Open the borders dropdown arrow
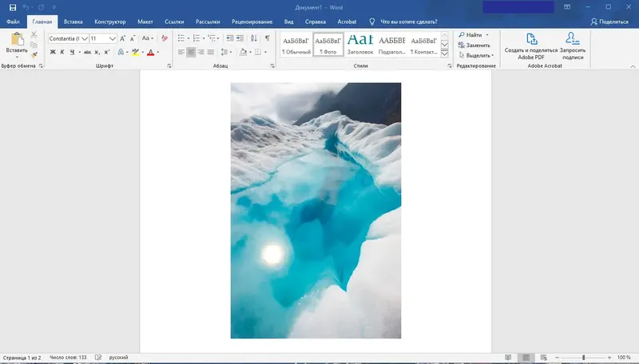This screenshot has width=639, height=364. click(x=265, y=52)
